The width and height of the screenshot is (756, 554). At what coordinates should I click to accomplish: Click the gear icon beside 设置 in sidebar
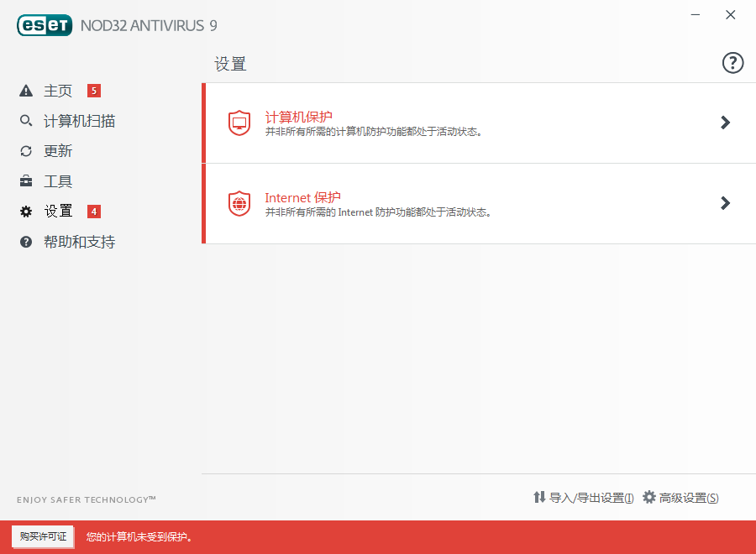[26, 212]
